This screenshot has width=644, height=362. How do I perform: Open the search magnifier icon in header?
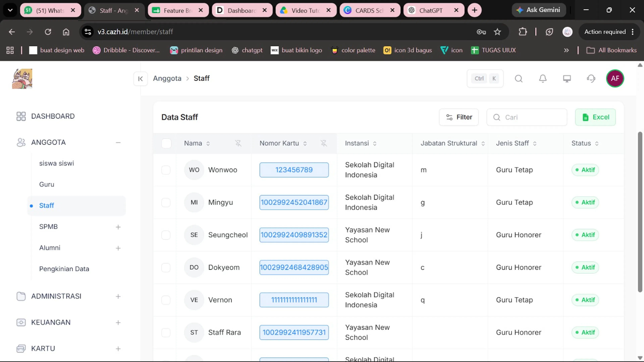point(519,79)
